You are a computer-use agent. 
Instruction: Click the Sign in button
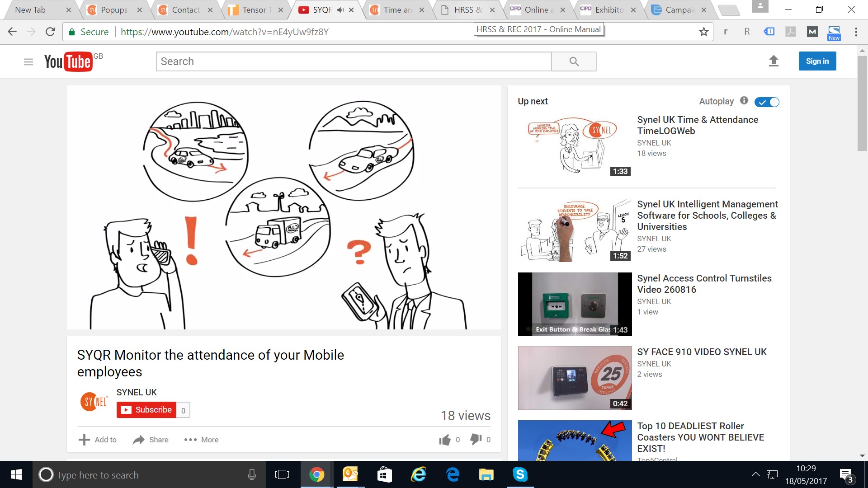[x=817, y=61]
